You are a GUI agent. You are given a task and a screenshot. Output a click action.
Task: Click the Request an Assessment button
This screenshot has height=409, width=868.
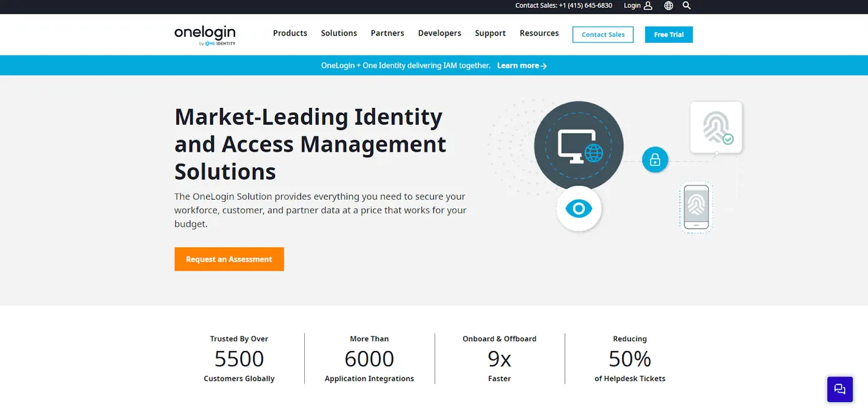point(229,259)
